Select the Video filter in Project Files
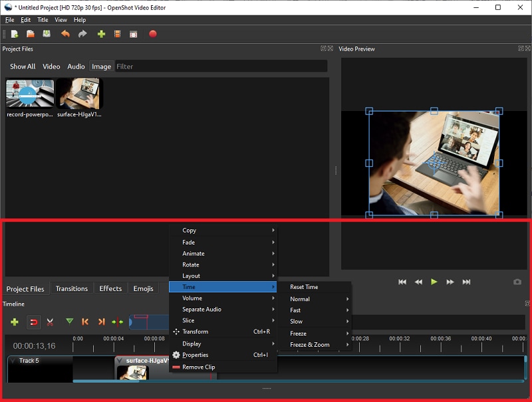 [x=51, y=66]
